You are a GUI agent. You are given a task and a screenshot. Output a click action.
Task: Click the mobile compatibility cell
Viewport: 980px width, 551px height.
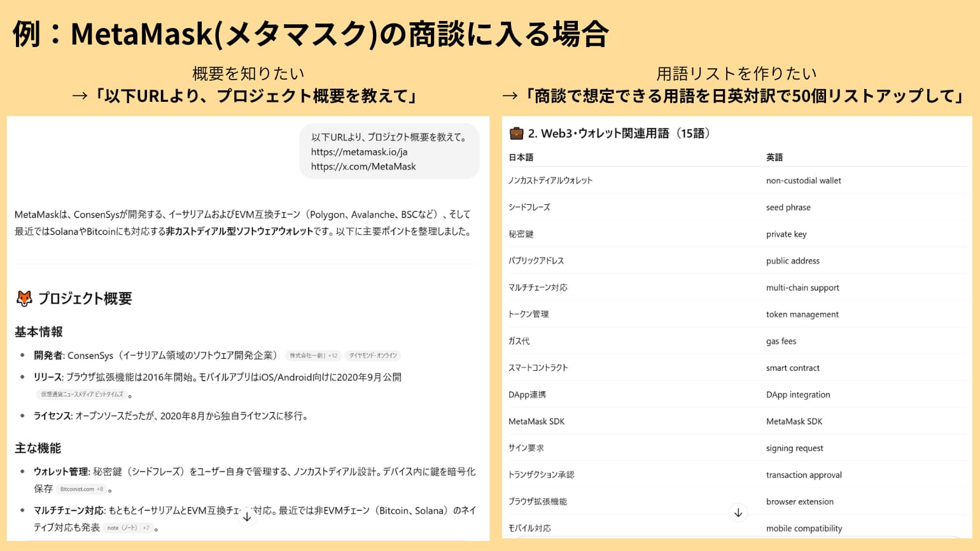[804, 528]
